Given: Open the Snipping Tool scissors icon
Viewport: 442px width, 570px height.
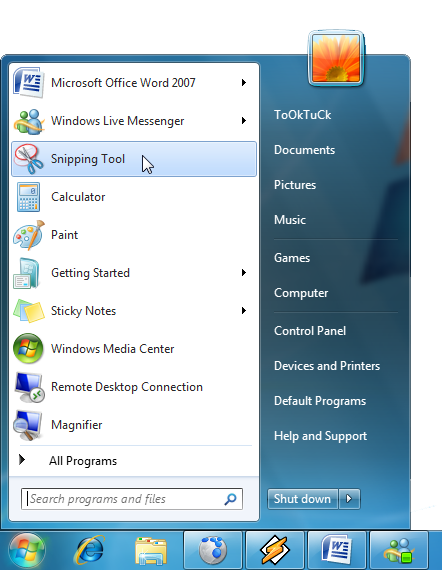Looking at the screenshot, I should (28, 159).
